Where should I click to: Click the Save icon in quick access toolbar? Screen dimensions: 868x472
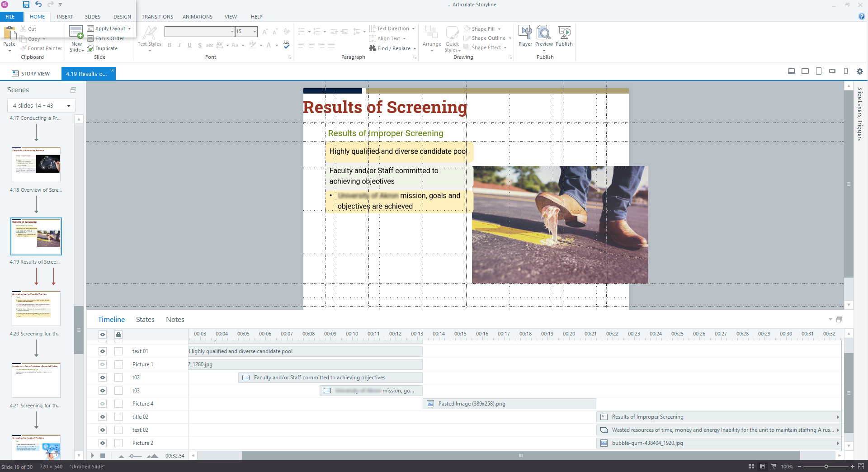(x=26, y=5)
